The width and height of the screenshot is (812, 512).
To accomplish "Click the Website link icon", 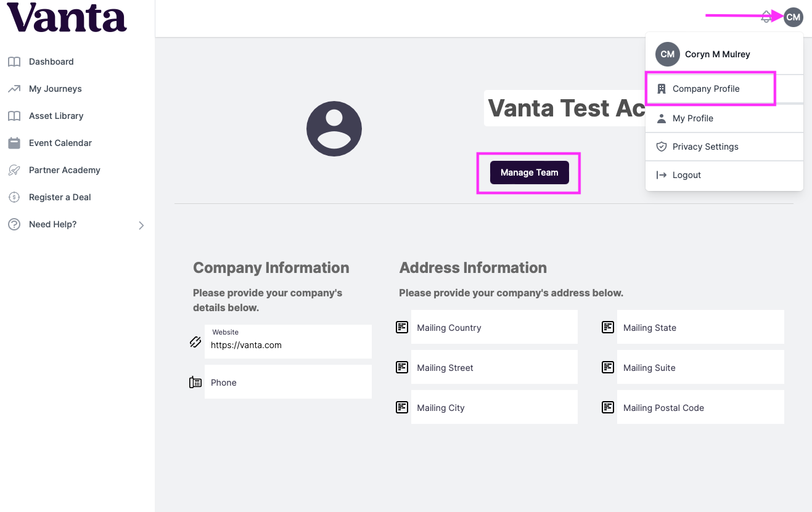I will coord(195,342).
